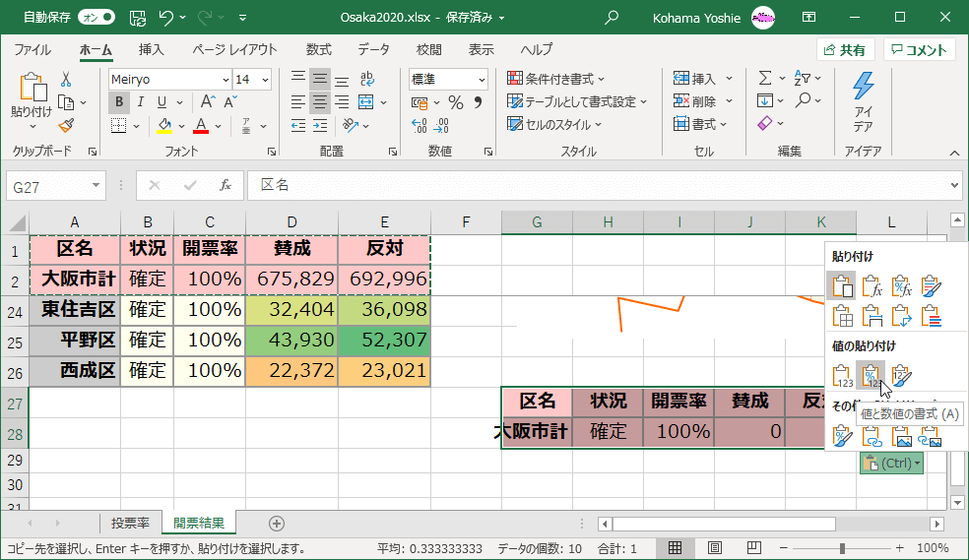Viewport: 969px width, 560px height.
Task: Choose Values and source formatting paste icon
Action: click(x=901, y=375)
